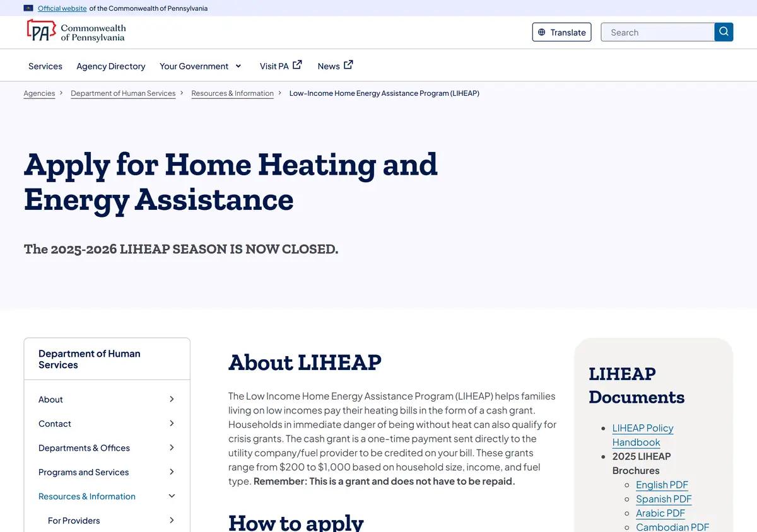Screen dimensions: 757x532
Task: Click the Commonwealth of Pennsylvania PA logo
Action: (76, 32)
